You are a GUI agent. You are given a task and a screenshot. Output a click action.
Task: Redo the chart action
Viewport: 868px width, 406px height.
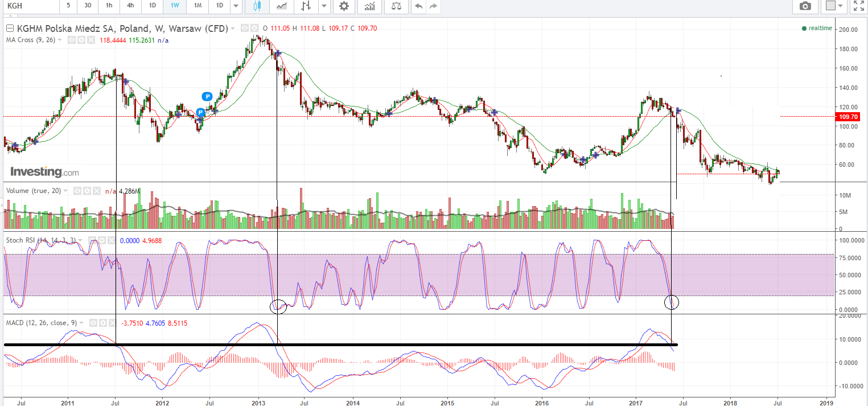pos(433,6)
